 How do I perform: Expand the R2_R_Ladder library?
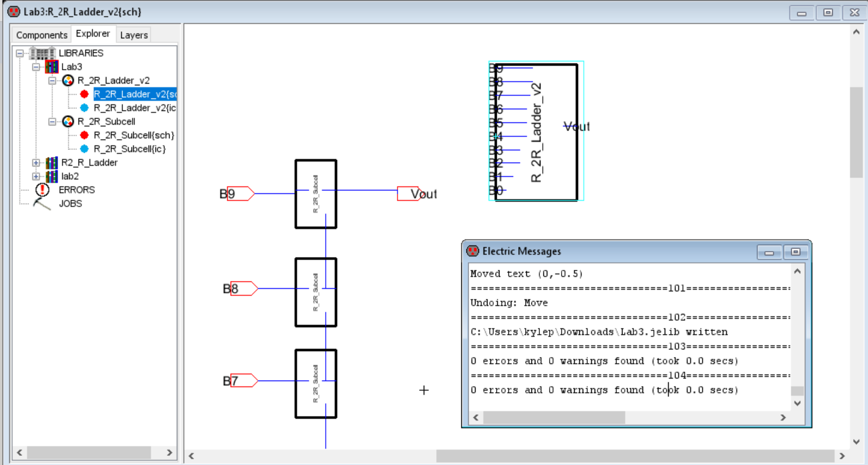[x=36, y=162]
